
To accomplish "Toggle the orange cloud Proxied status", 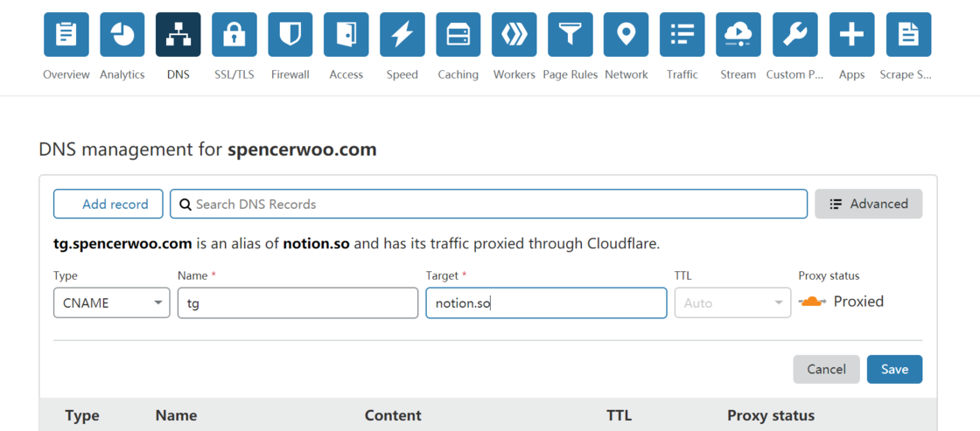I will pyautogui.click(x=813, y=302).
